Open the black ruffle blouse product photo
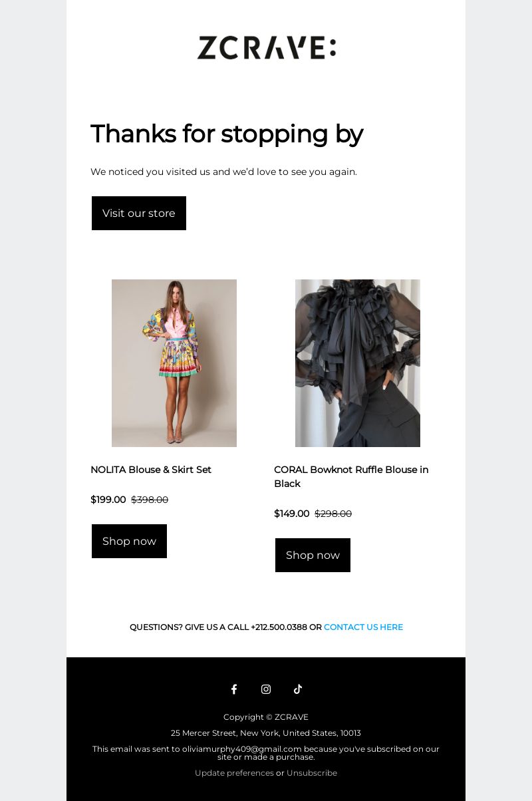This screenshot has width=532, height=801. tap(358, 363)
